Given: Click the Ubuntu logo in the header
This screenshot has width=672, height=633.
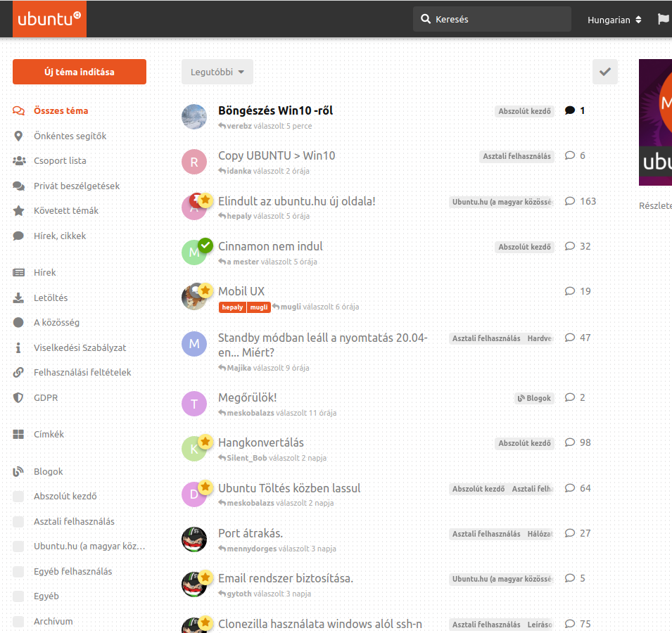Looking at the screenshot, I should (x=49, y=19).
